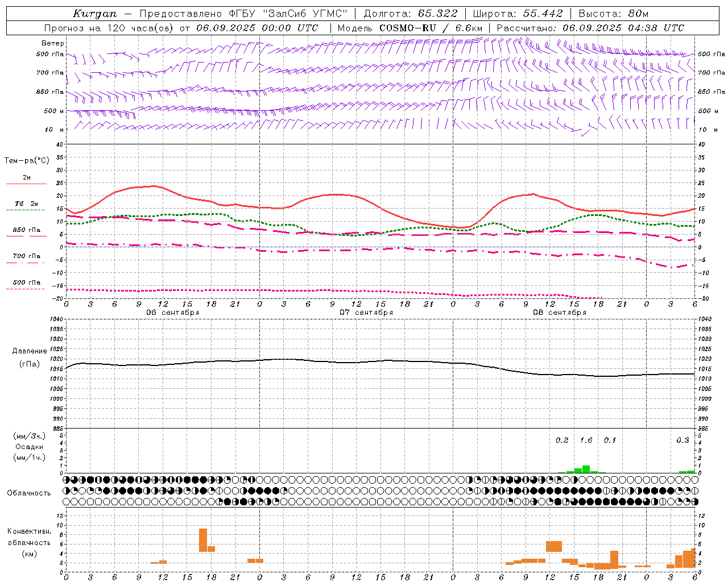Viewport: 728px width, 582px height.
Task: Click the right '850 гПа' wind level label
Action: [x=712, y=92]
